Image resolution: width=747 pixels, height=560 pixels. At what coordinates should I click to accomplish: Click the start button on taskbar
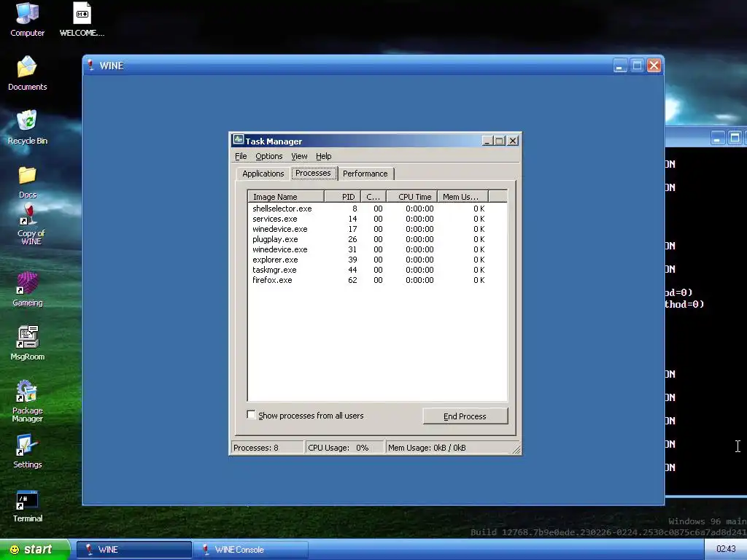(x=34, y=550)
